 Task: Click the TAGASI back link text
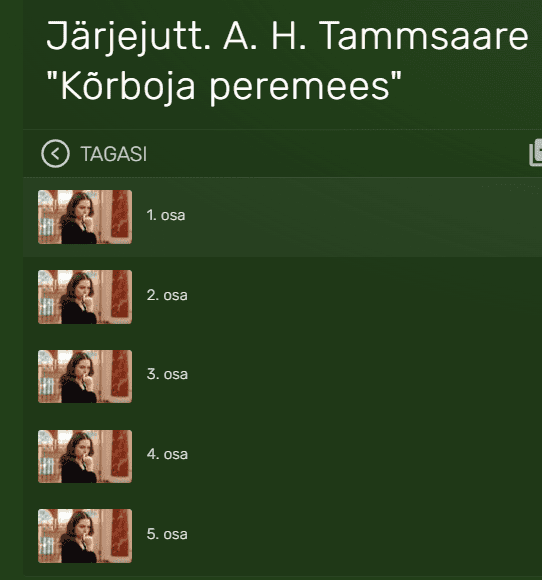[114, 154]
